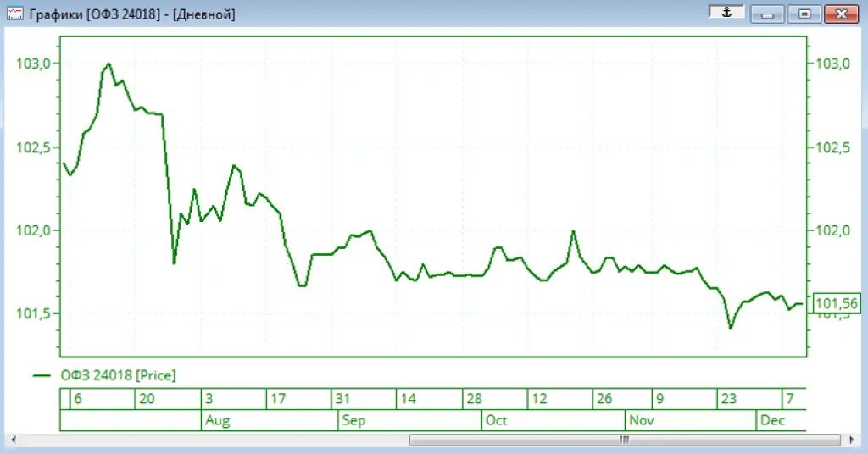Click the right scroll arrow of horizontal scrollbar
868x454 pixels.
(848, 440)
